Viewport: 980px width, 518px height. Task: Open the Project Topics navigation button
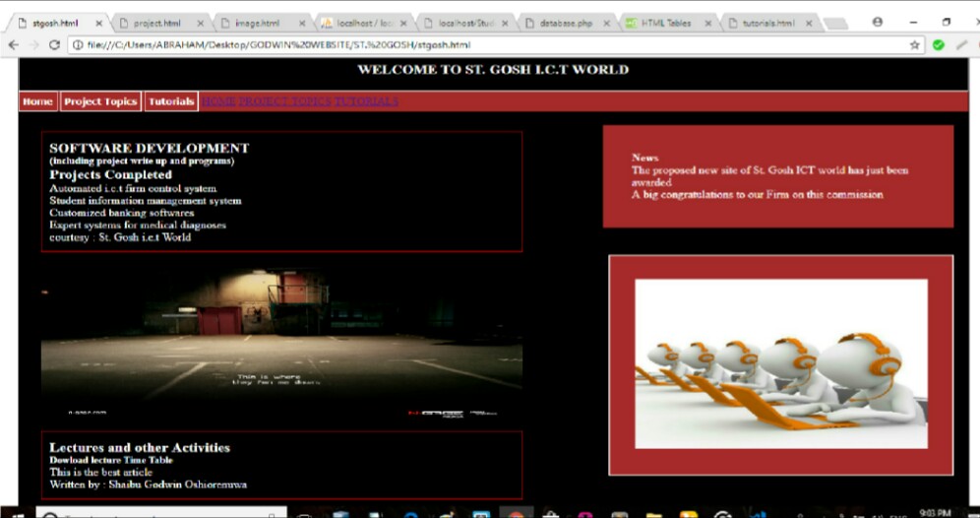100,101
